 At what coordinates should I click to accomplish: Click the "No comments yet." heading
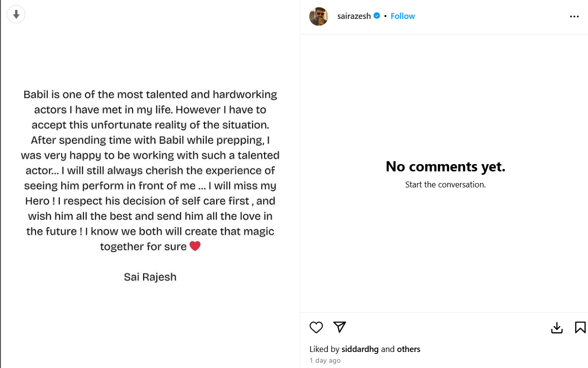(445, 167)
